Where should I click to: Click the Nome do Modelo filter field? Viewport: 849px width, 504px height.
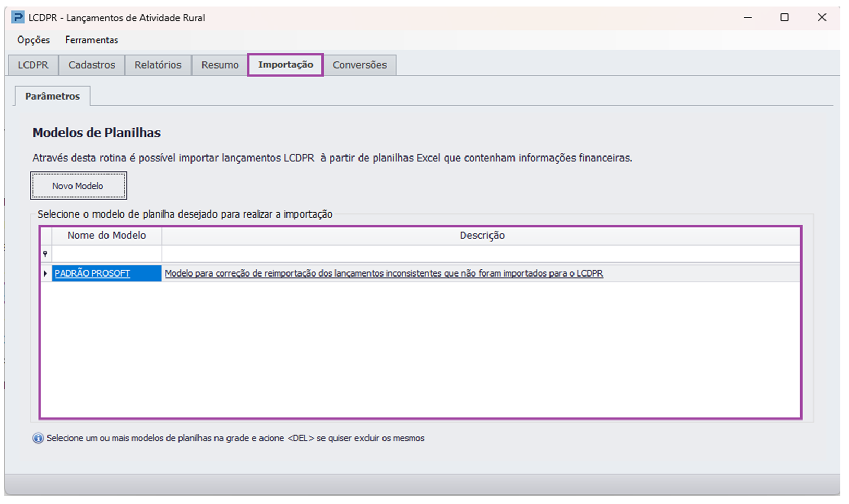point(106,254)
